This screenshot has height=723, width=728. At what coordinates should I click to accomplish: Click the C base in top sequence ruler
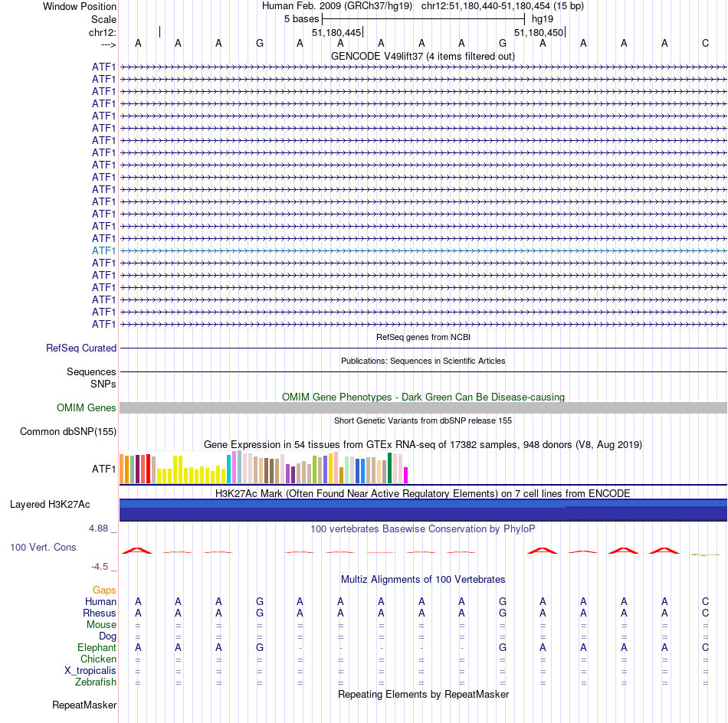tap(705, 44)
